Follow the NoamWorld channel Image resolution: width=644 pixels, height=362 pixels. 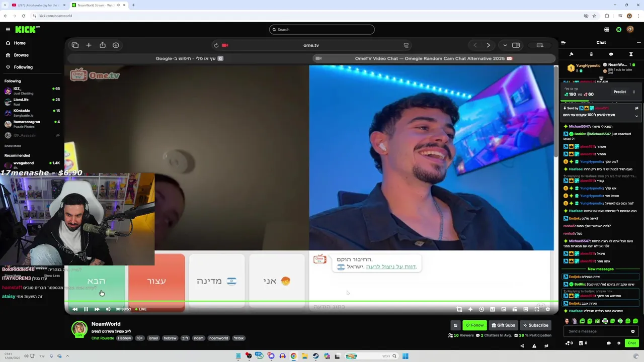(474, 325)
